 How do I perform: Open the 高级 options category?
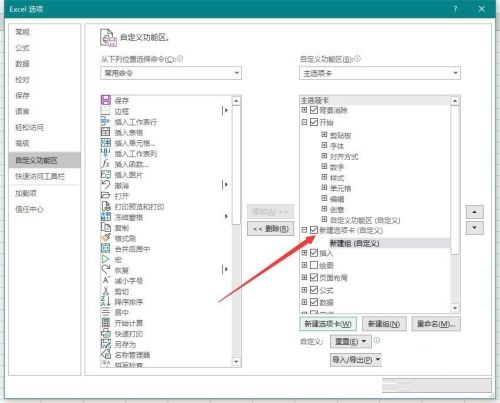(44, 143)
